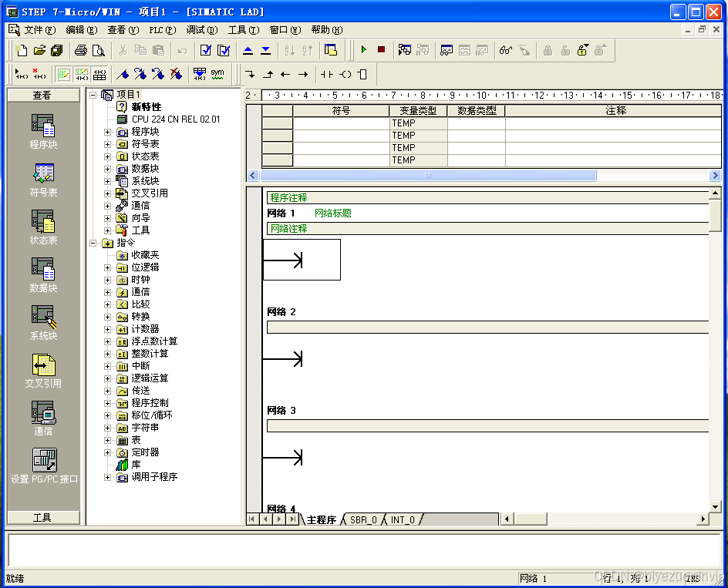Expand the 数据块 tree node
728x588 pixels.
point(108,169)
